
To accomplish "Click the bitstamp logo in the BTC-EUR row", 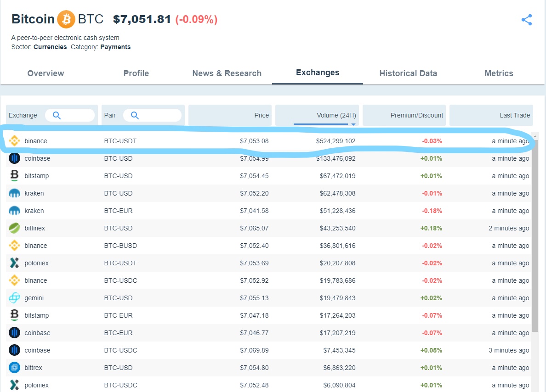I will pos(14,315).
